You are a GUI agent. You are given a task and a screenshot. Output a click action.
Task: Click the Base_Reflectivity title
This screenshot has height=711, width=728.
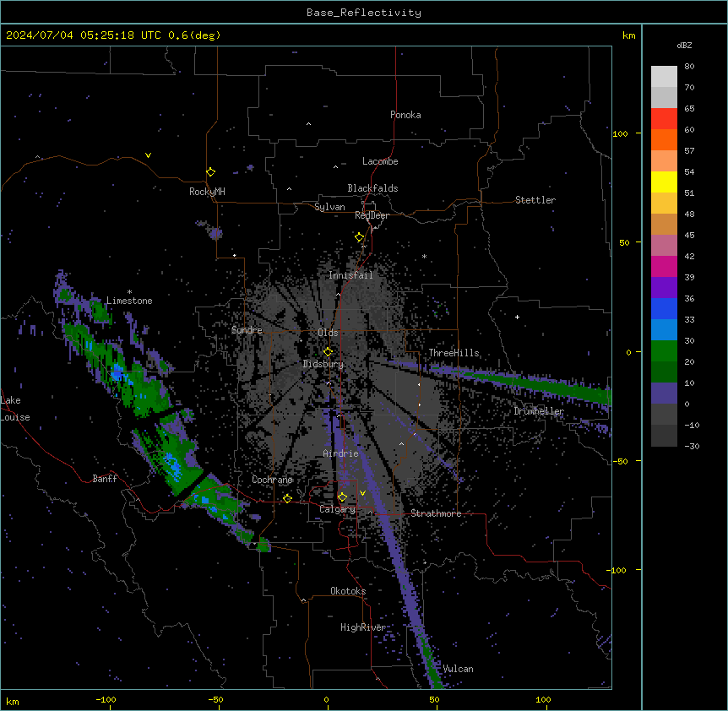pos(364,13)
